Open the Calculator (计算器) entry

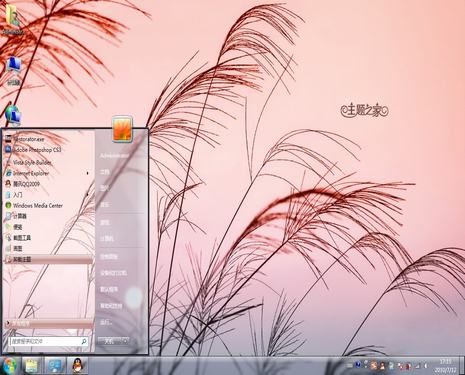(x=49, y=216)
